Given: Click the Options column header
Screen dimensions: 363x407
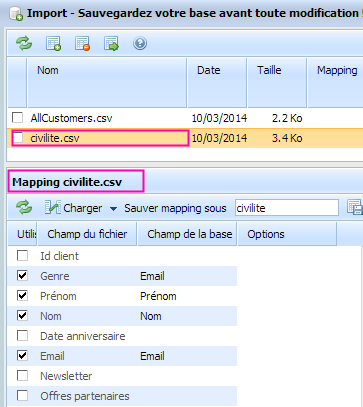Looking at the screenshot, I should (x=287, y=234).
